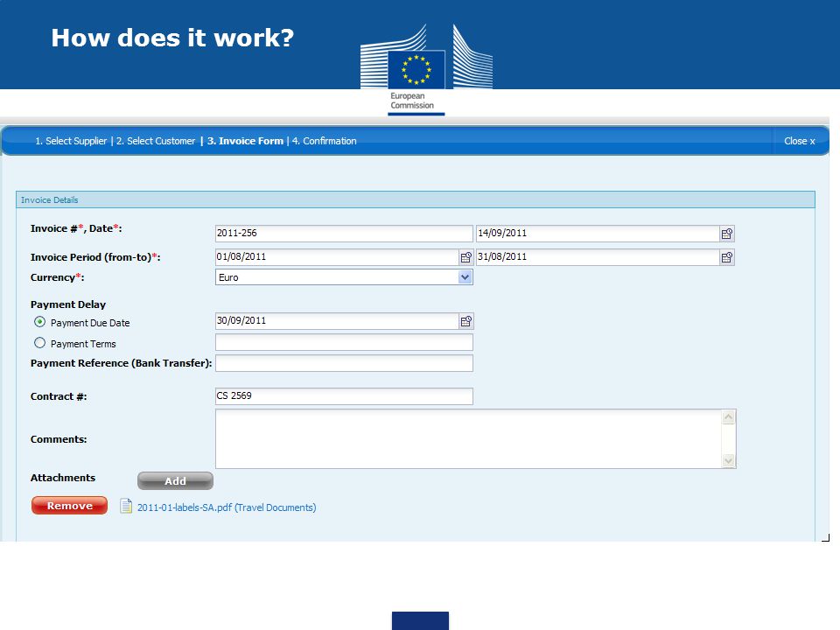Click the Contract # field CS 2569

pos(344,396)
